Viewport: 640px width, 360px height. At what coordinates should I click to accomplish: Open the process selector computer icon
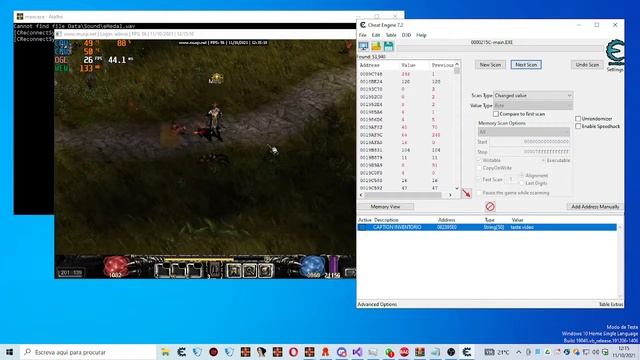363,46
